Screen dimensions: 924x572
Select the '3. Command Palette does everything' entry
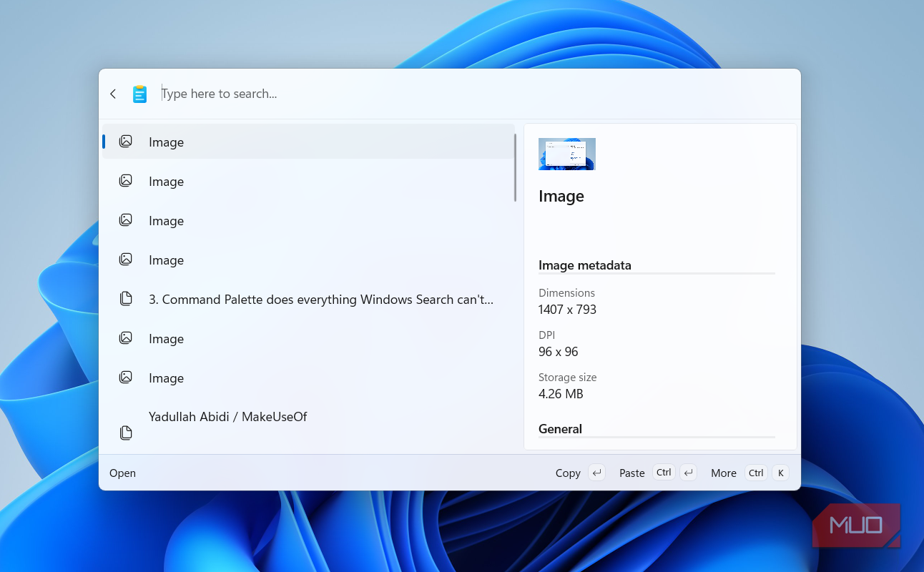(308, 299)
